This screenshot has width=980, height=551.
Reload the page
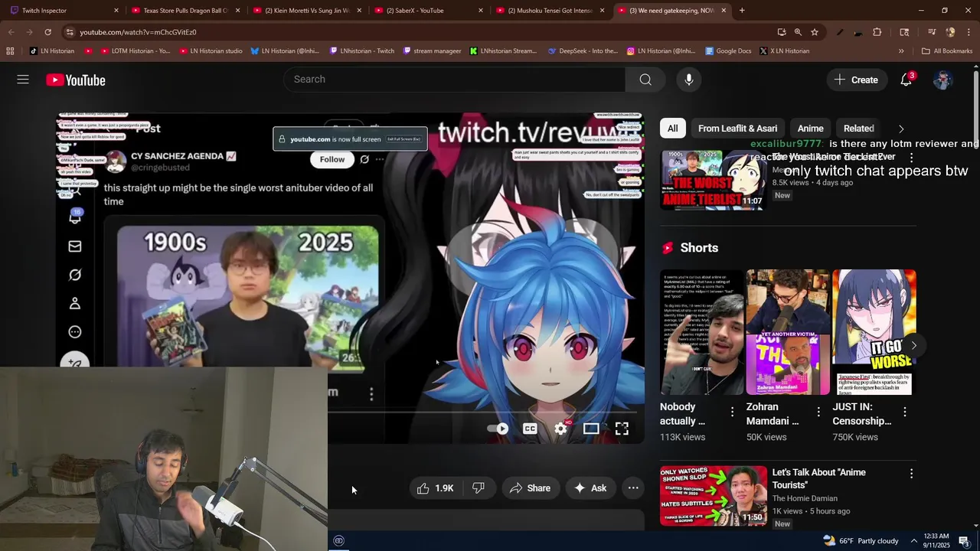(x=47, y=32)
